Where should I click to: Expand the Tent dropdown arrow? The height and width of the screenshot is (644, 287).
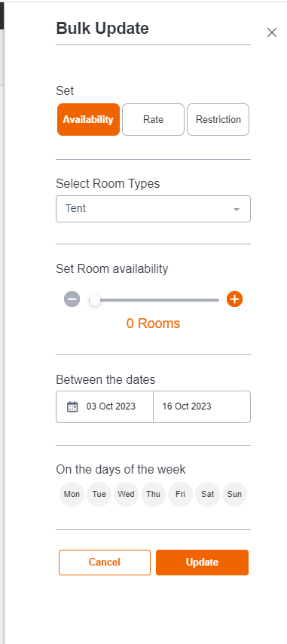click(x=237, y=209)
